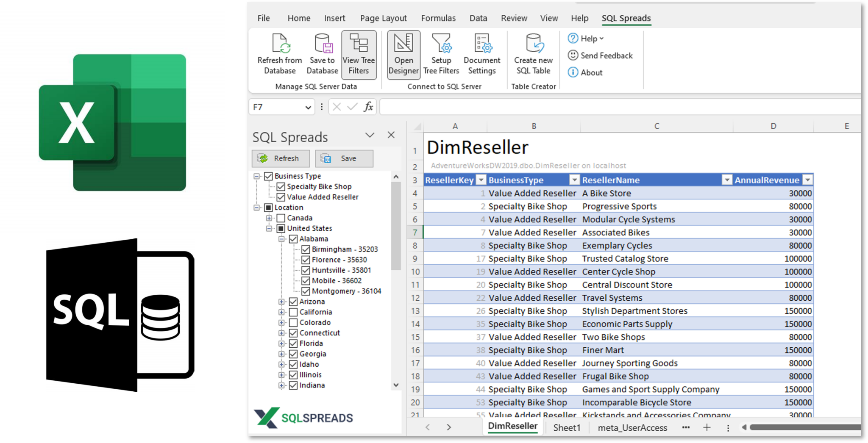Click the SQLSPREADS logo in pane

[303, 418]
